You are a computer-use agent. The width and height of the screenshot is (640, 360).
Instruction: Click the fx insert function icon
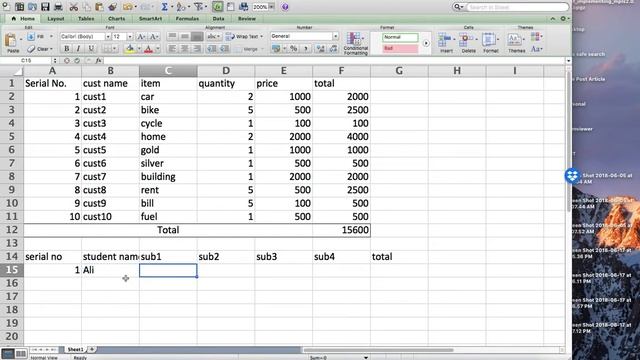pyautogui.click(x=98, y=60)
